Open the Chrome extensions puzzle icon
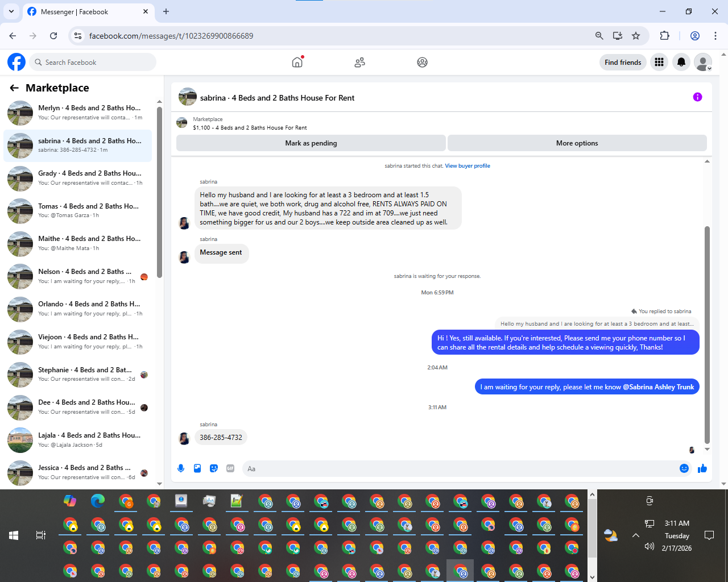Screen dimensions: 728x582 [x=664, y=36]
